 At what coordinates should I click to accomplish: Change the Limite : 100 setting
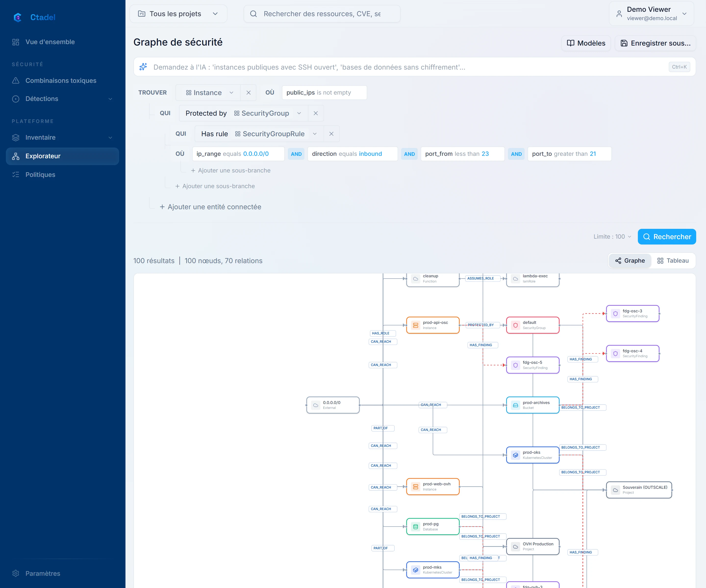[x=612, y=236]
